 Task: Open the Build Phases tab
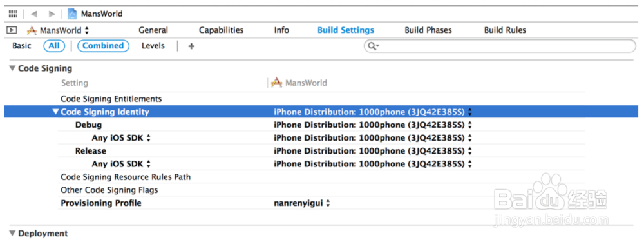click(x=428, y=30)
